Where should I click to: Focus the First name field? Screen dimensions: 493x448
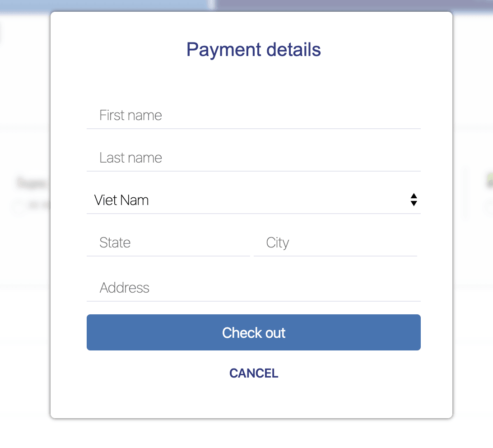253,116
